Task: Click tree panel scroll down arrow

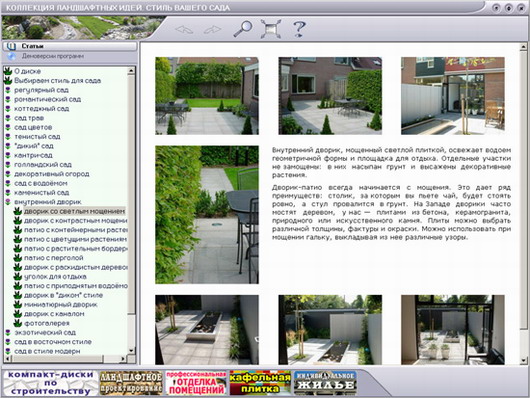Action: tap(131, 351)
